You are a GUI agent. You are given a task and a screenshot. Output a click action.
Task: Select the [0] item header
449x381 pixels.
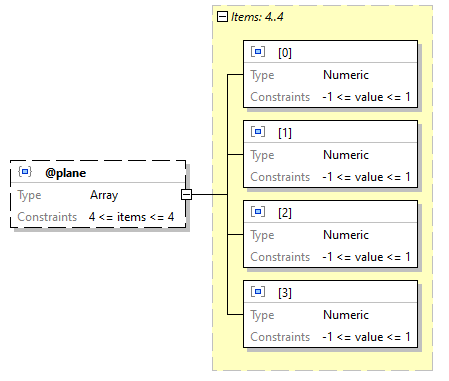pyautogui.click(x=330, y=52)
